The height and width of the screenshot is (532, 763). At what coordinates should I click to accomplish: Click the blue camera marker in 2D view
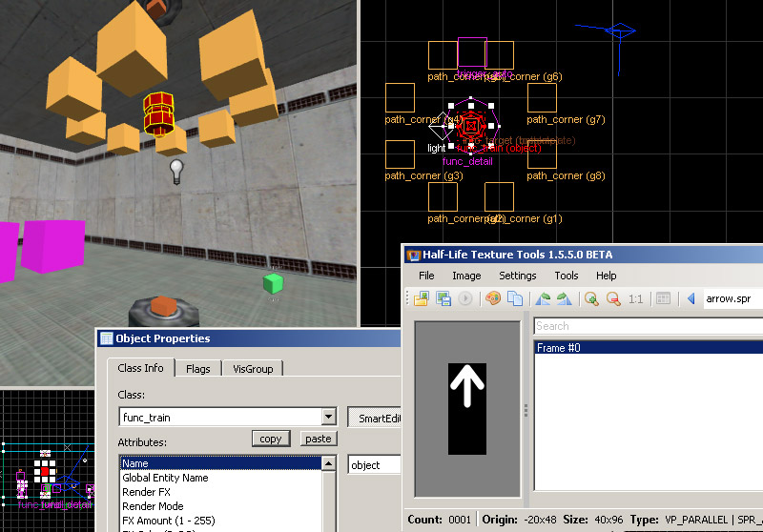click(620, 31)
